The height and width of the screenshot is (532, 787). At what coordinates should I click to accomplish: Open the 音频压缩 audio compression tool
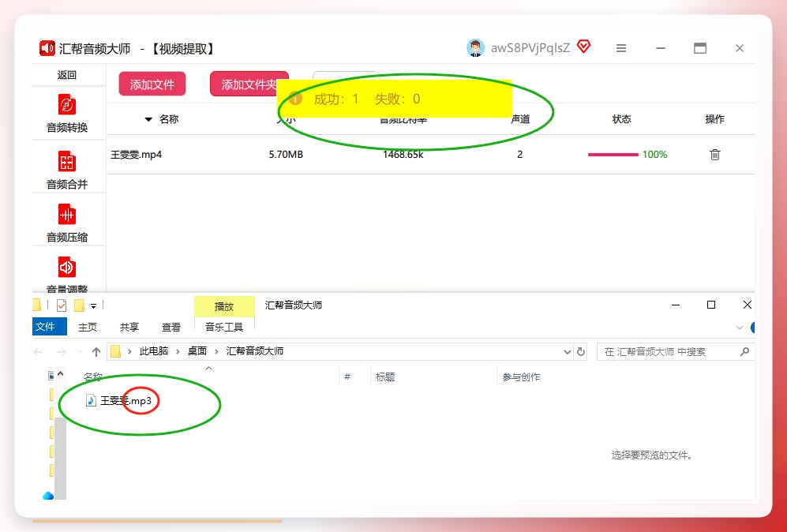point(67,223)
